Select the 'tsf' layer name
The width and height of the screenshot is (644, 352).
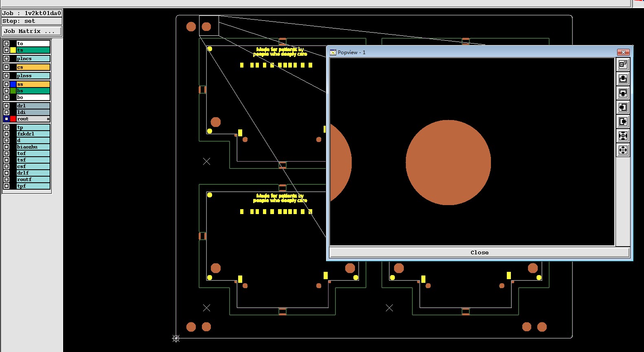[x=33, y=160]
